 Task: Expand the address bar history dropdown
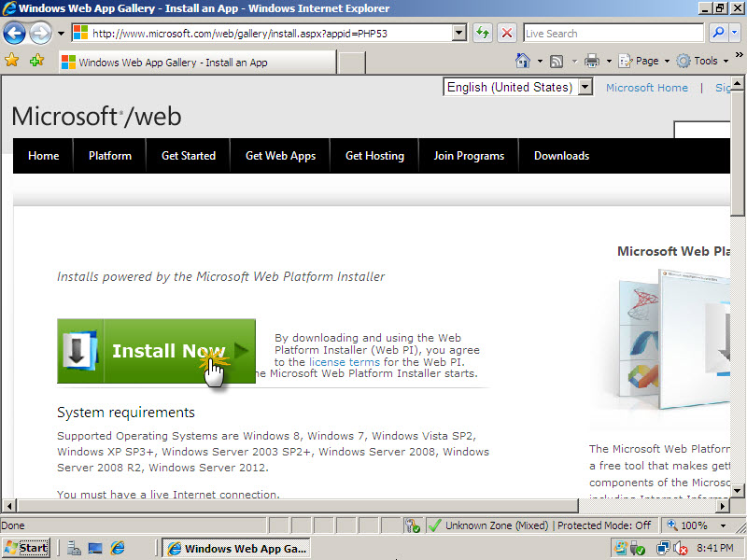458,34
